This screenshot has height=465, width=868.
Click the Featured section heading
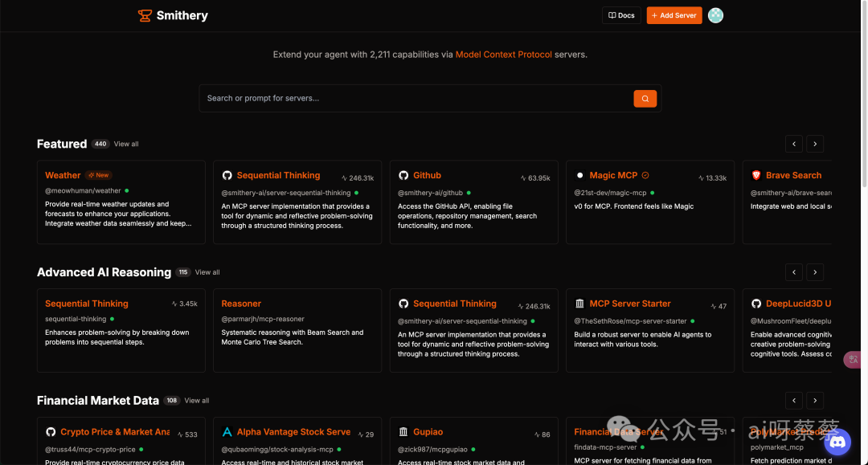click(x=62, y=144)
